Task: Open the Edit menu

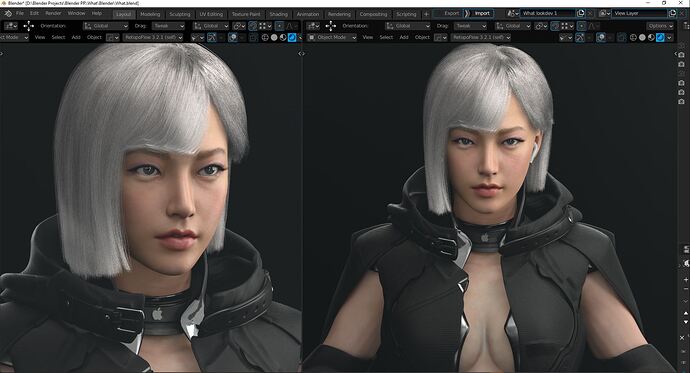Action: point(34,14)
